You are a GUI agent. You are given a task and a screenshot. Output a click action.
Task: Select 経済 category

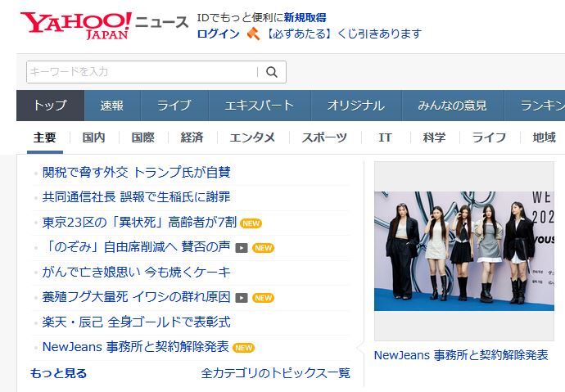[x=192, y=137]
